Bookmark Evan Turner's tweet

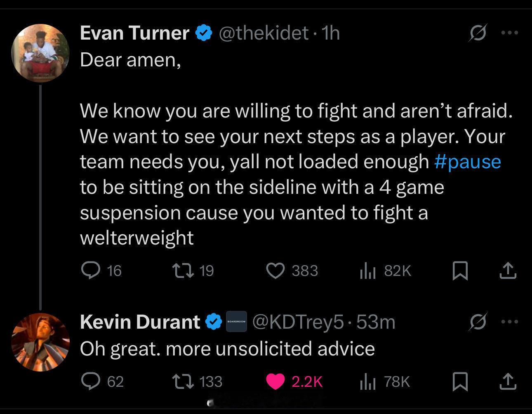point(460,271)
